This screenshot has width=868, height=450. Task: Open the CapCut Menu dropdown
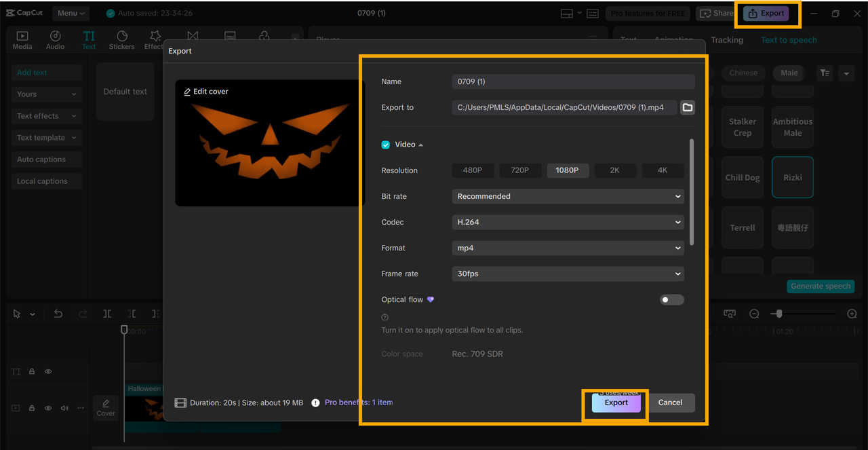pyautogui.click(x=71, y=13)
